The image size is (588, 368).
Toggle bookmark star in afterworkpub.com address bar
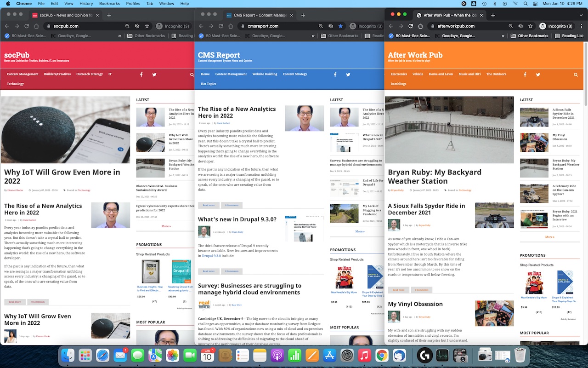pos(531,26)
